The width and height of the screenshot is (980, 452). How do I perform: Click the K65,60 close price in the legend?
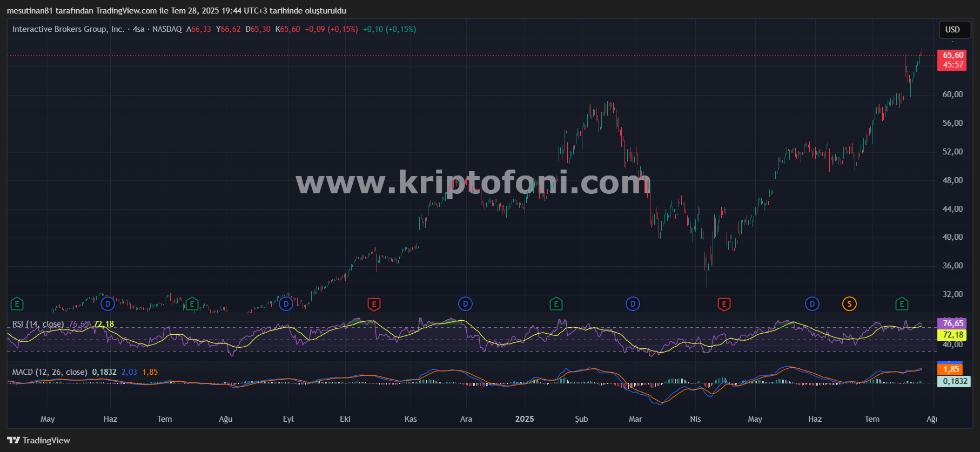click(288, 29)
